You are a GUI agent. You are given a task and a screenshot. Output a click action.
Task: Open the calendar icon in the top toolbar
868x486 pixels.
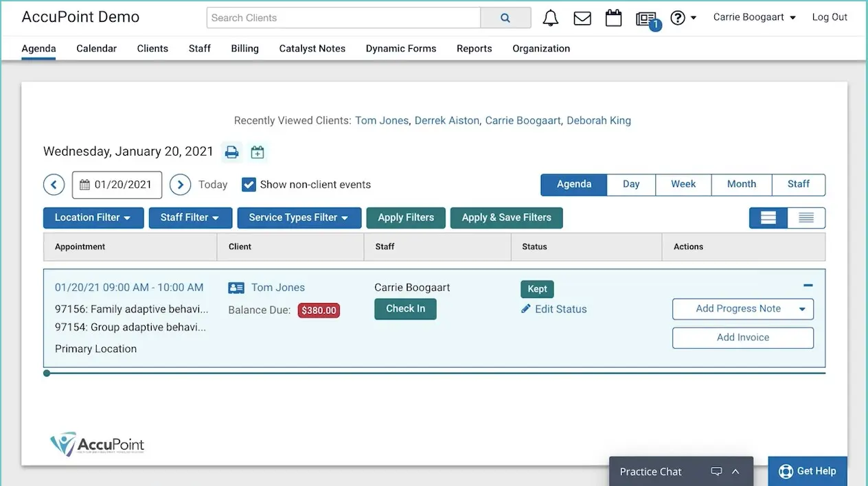pos(613,17)
